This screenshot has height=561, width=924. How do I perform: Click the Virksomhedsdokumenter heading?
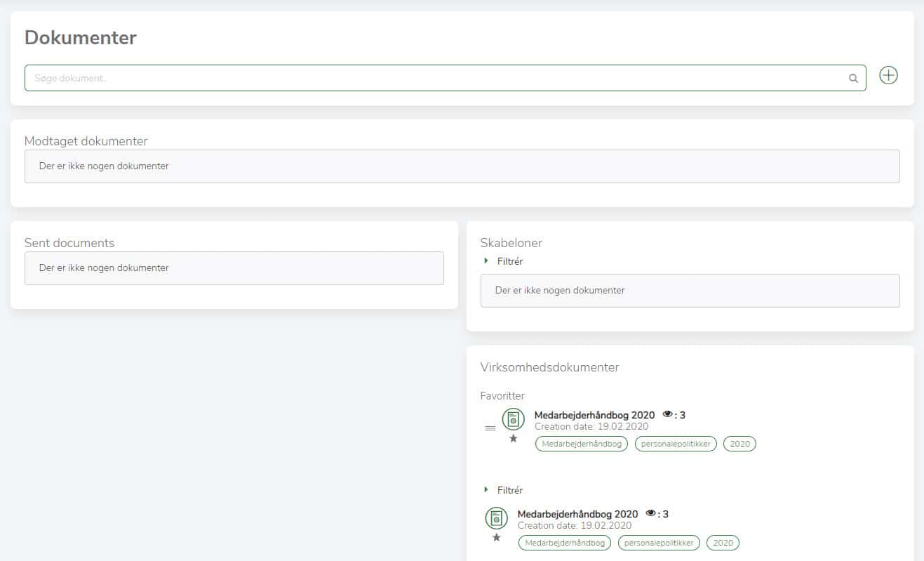(549, 367)
